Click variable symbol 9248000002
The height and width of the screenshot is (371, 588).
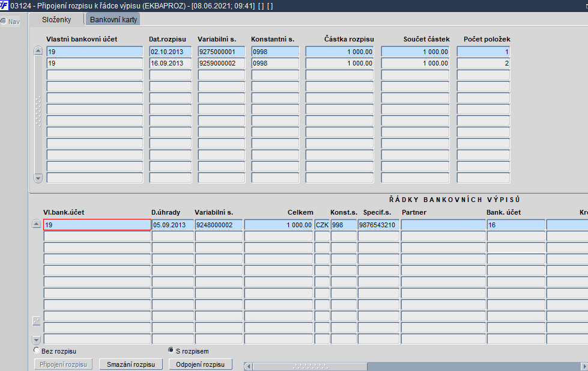tap(219, 224)
